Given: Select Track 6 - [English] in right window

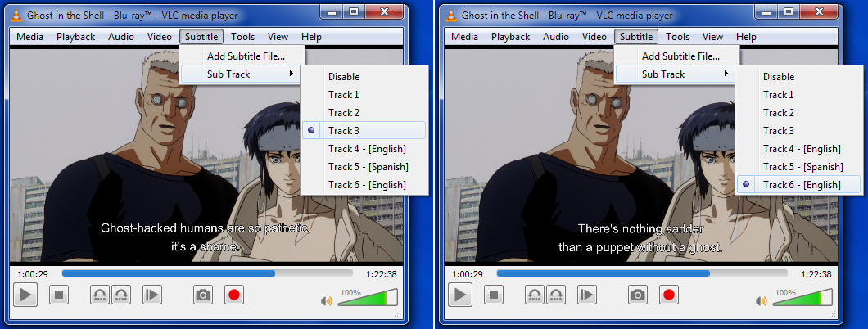Looking at the screenshot, I should [x=798, y=185].
